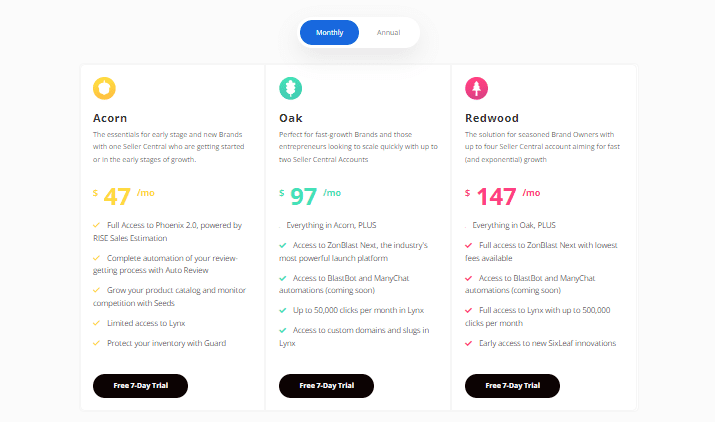Image resolution: width=715 pixels, height=422 pixels.
Task: Click green checkmark beside 50,000 clicks feature
Action: (283, 311)
